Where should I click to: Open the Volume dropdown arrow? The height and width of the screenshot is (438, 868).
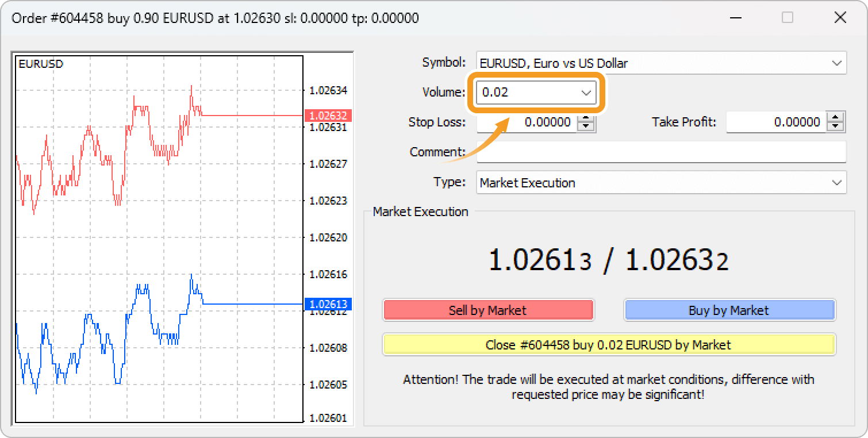tap(586, 93)
